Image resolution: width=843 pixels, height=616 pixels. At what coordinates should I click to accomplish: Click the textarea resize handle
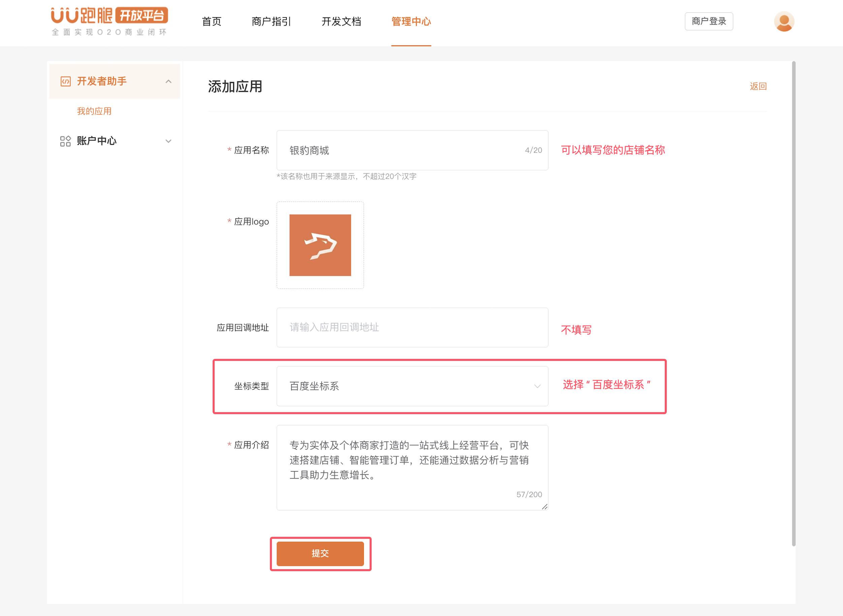pos(544,506)
